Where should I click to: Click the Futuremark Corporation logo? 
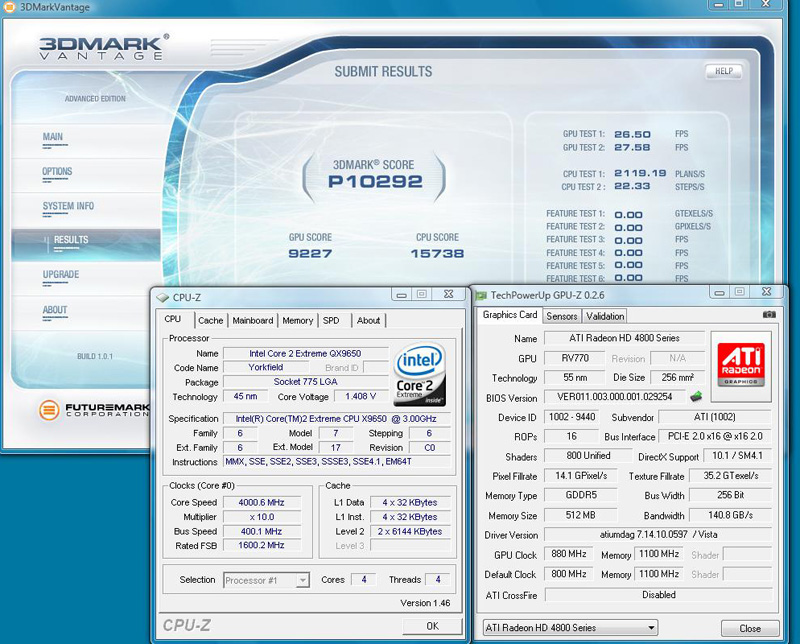click(88, 410)
